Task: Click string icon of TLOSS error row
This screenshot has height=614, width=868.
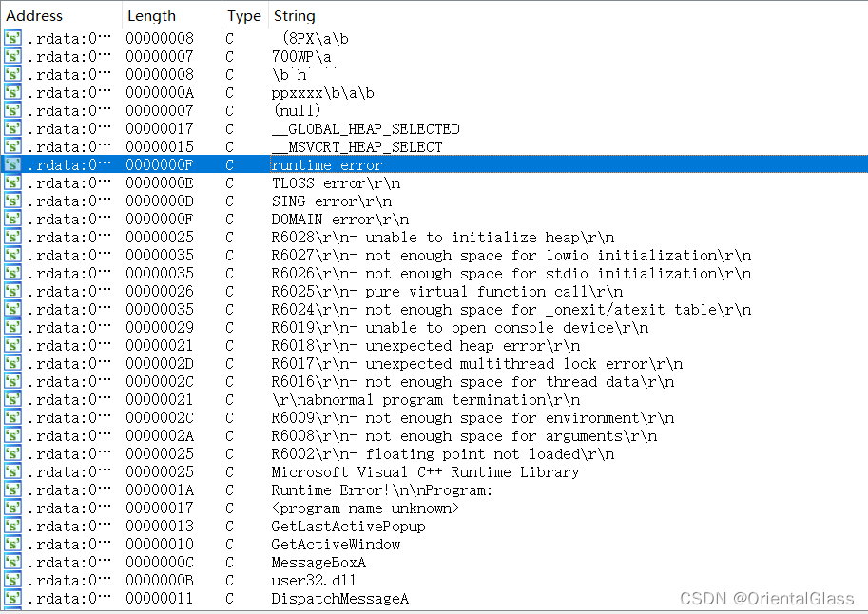Action: click(x=12, y=183)
